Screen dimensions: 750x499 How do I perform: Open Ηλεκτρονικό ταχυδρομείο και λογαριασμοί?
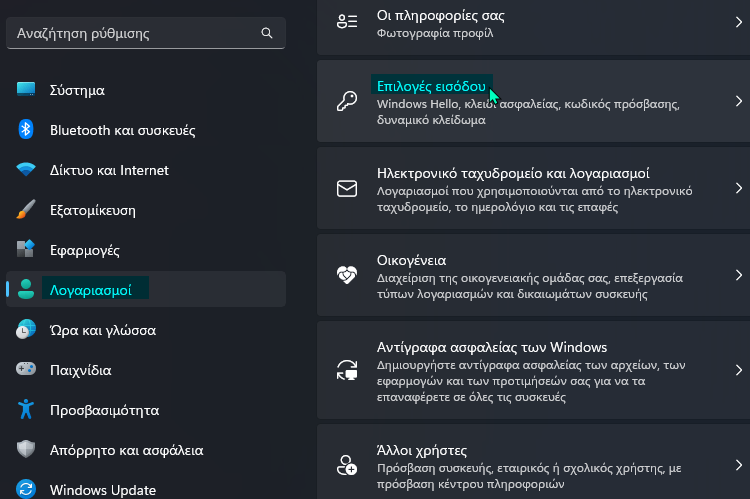point(533,188)
